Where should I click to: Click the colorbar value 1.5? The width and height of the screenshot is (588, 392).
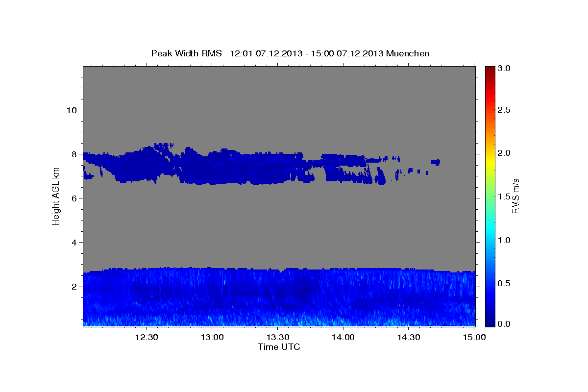coord(505,196)
